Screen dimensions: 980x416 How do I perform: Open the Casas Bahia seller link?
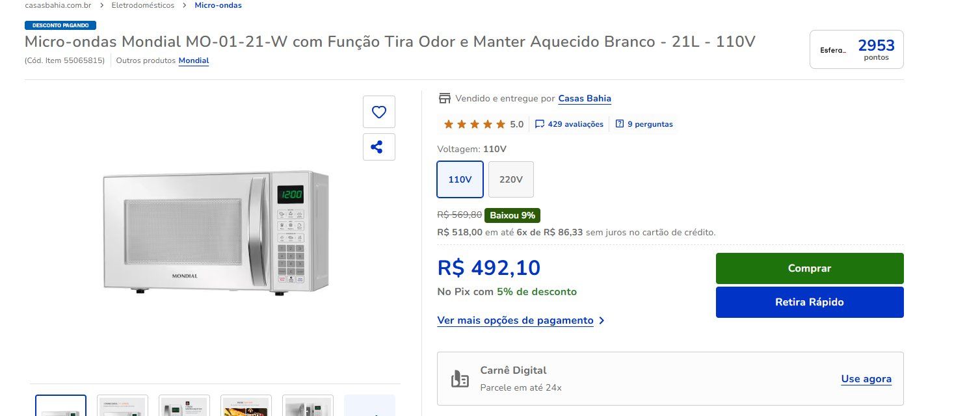coord(585,99)
